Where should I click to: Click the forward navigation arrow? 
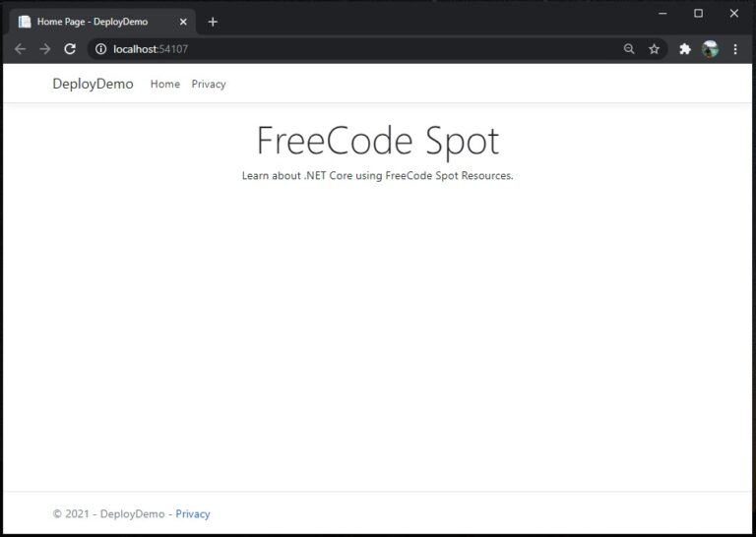click(x=44, y=49)
